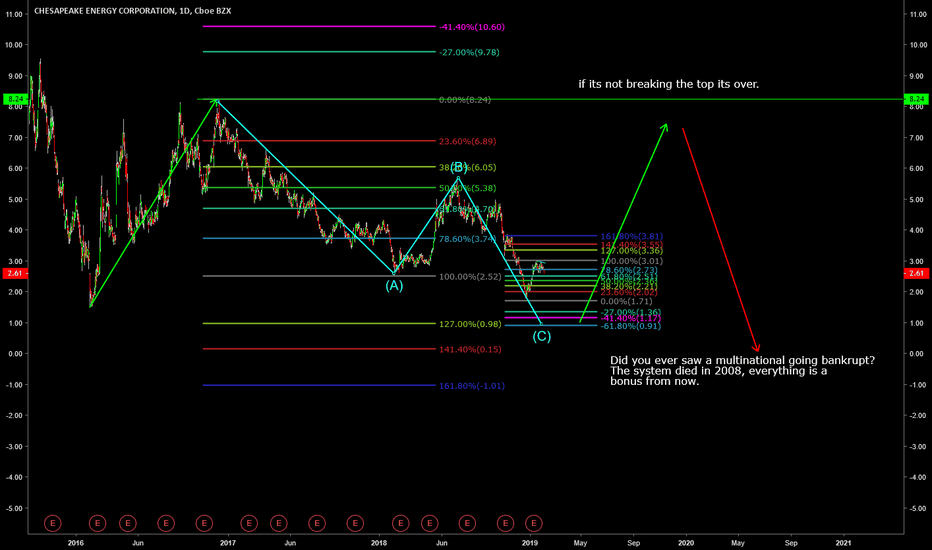The image size is (932, 550).
Task: Select the -61.80%(0.91) extension label
Action: 630,326
